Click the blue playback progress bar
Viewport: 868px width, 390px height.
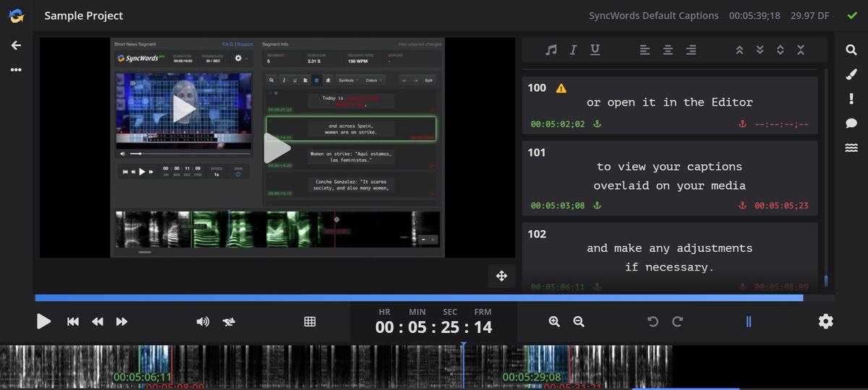pyautogui.click(x=419, y=297)
